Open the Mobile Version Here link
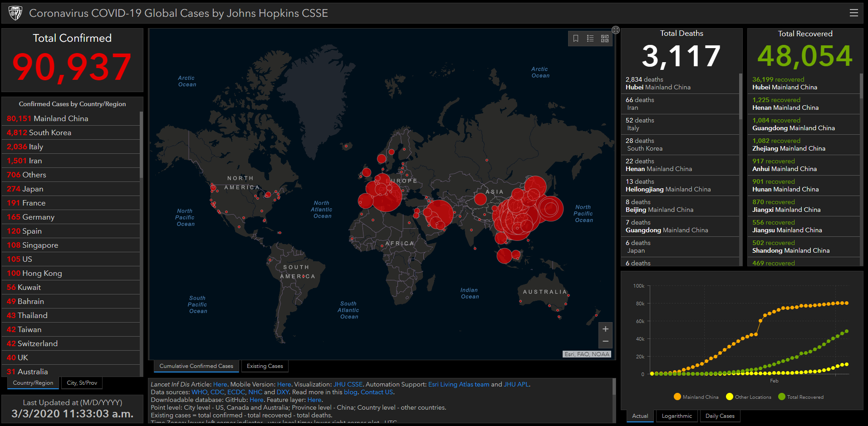Viewport: 868px width, 426px height. point(284,384)
